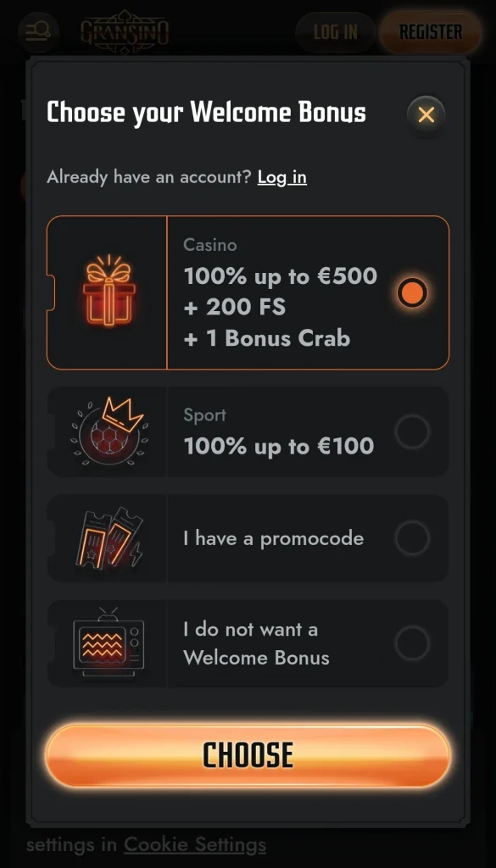Select the Sport 100% up to €100 radio button
Viewport: 496px width, 868px height.
tap(413, 432)
